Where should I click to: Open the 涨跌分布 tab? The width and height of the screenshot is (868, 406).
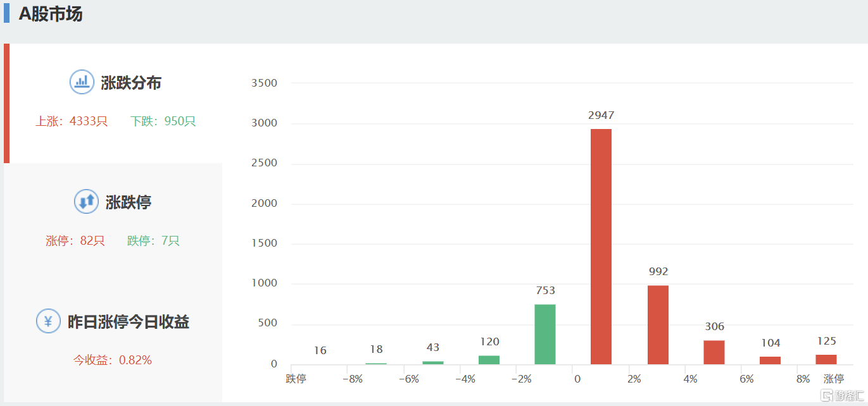click(131, 83)
